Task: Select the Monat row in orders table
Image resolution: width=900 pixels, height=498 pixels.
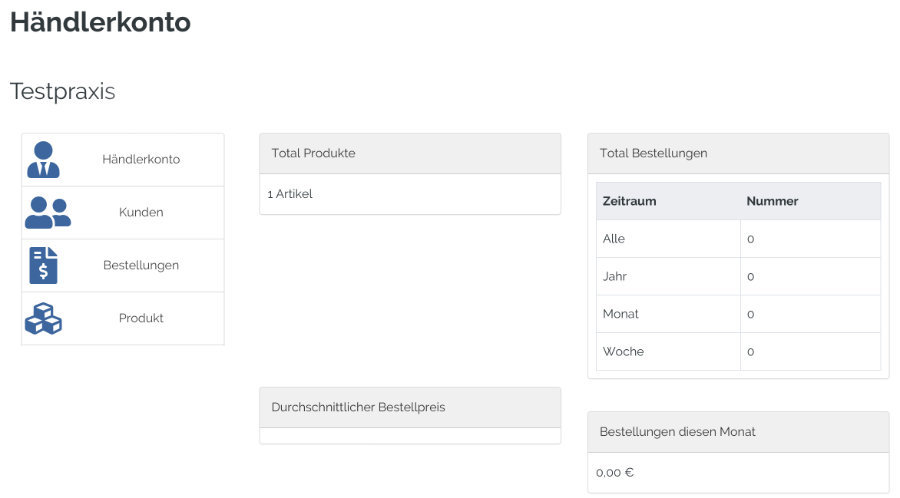Action: point(738,314)
